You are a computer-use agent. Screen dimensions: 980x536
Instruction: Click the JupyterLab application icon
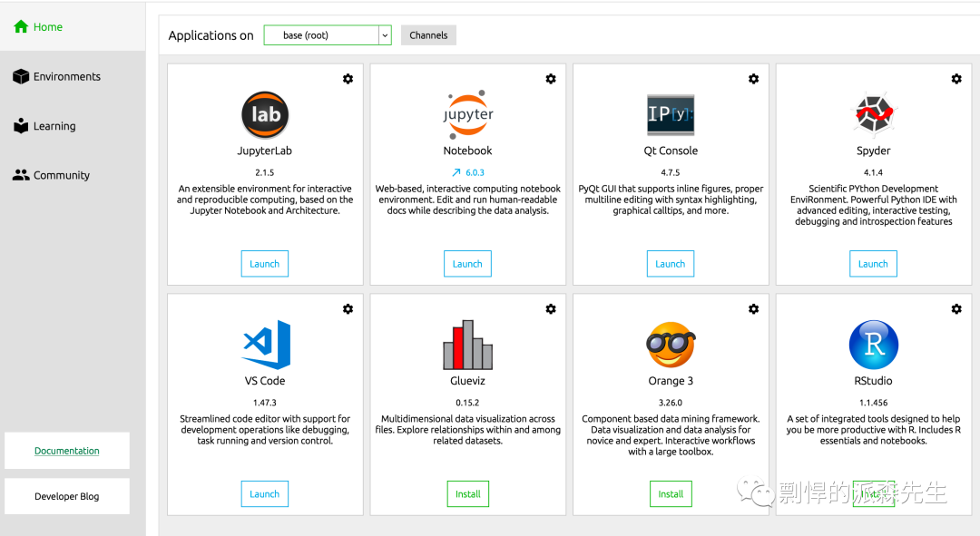click(x=265, y=114)
